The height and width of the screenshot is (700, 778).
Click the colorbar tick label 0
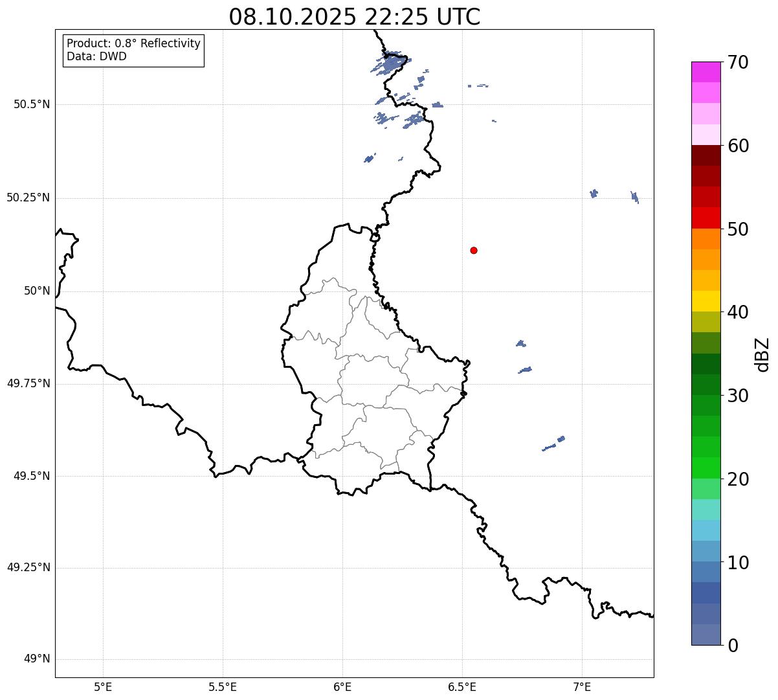[733, 646]
